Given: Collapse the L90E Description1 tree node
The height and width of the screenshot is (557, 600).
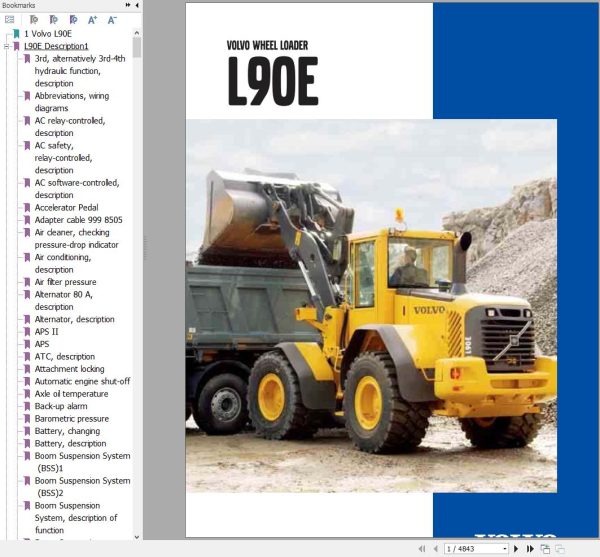Looking at the screenshot, I should [x=6, y=46].
